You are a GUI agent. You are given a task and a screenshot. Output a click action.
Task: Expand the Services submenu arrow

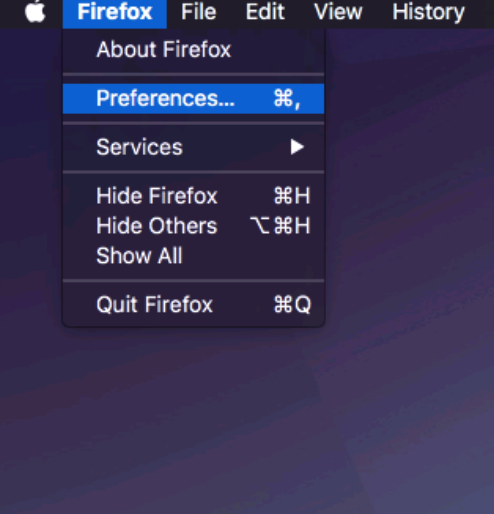point(297,147)
